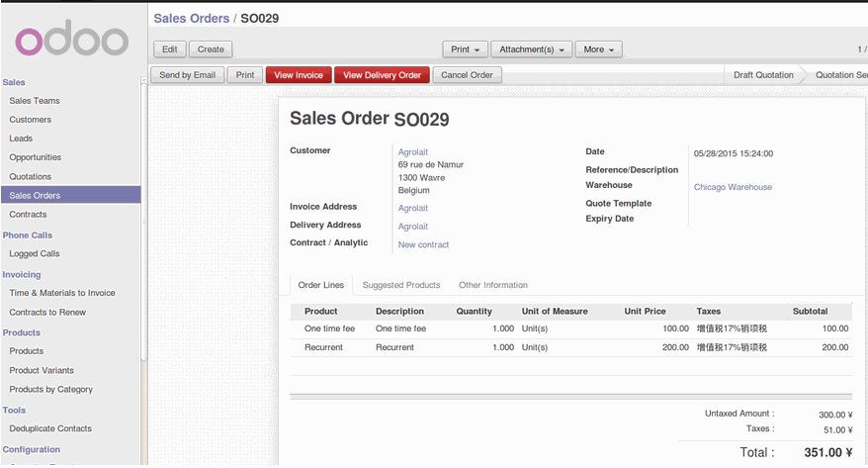Click the red View Invoice button
This screenshot has width=868, height=468.
[299, 75]
